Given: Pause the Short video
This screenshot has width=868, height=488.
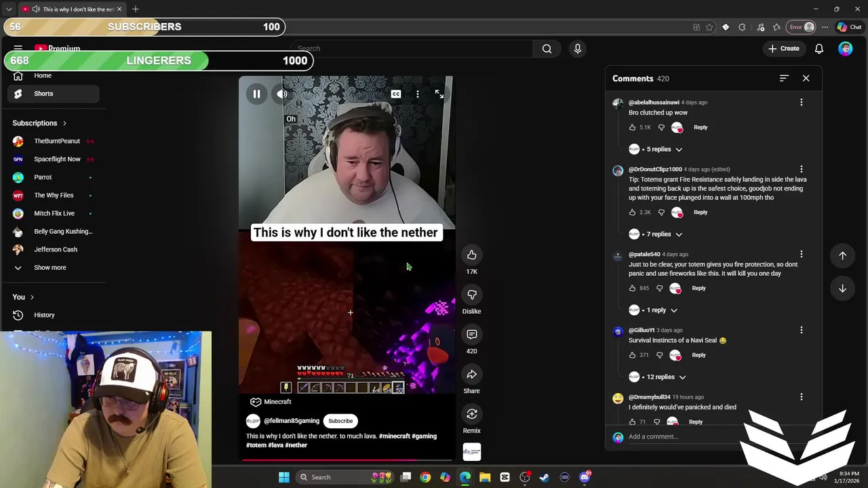Looking at the screenshot, I should (x=256, y=94).
